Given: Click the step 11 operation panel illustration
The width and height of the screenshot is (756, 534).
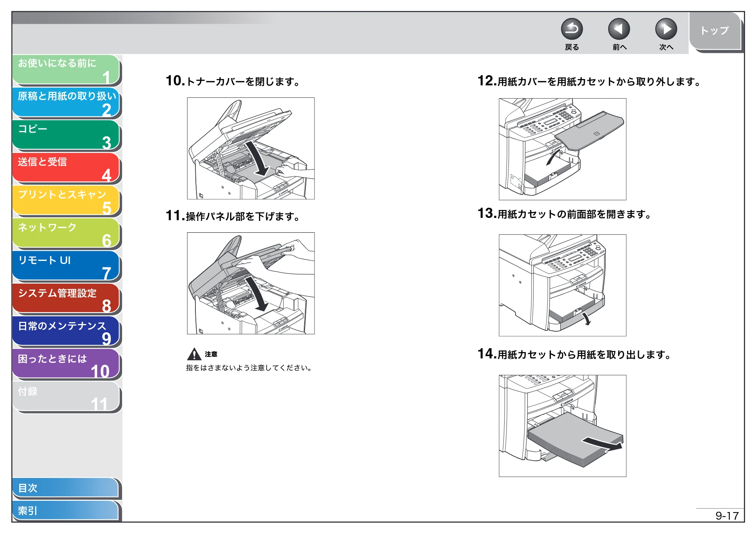Looking at the screenshot, I should tap(251, 283).
